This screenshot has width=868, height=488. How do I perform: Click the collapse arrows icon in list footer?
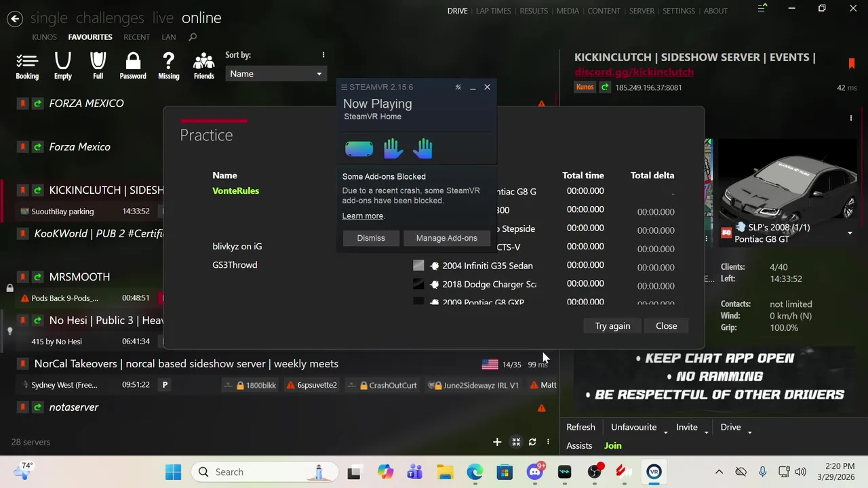point(516,442)
